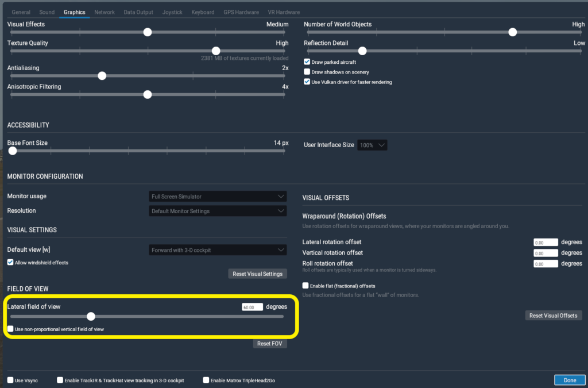Image resolution: width=588 pixels, height=388 pixels.
Task: Open the Sound tab
Action: point(47,12)
